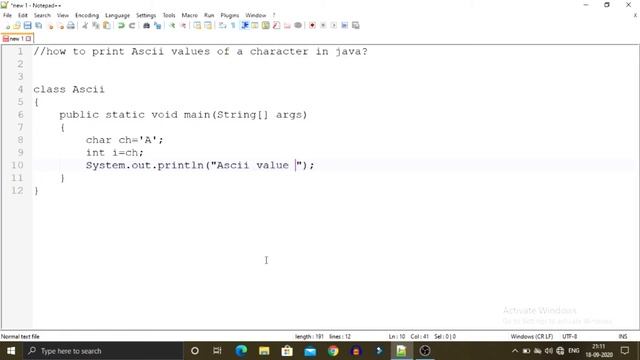Viewport: 640px width, 360px height.
Task: Undo the last edit with the green arrow
Action: (121, 26)
